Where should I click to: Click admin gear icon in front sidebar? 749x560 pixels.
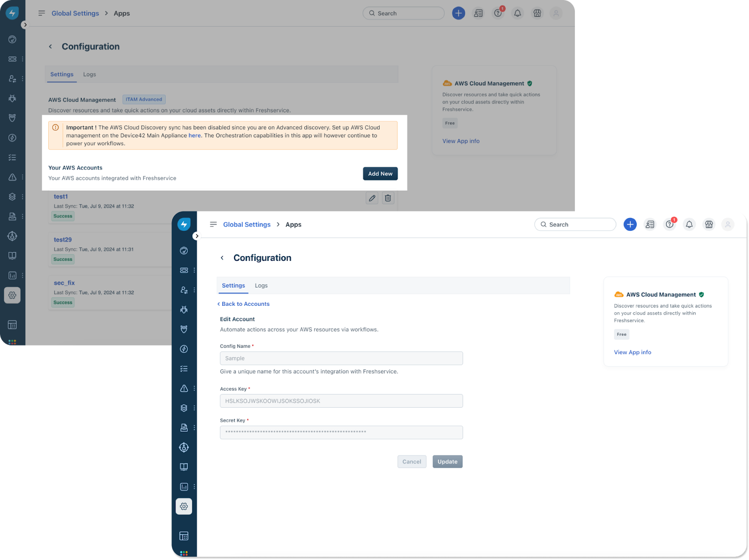(x=184, y=506)
